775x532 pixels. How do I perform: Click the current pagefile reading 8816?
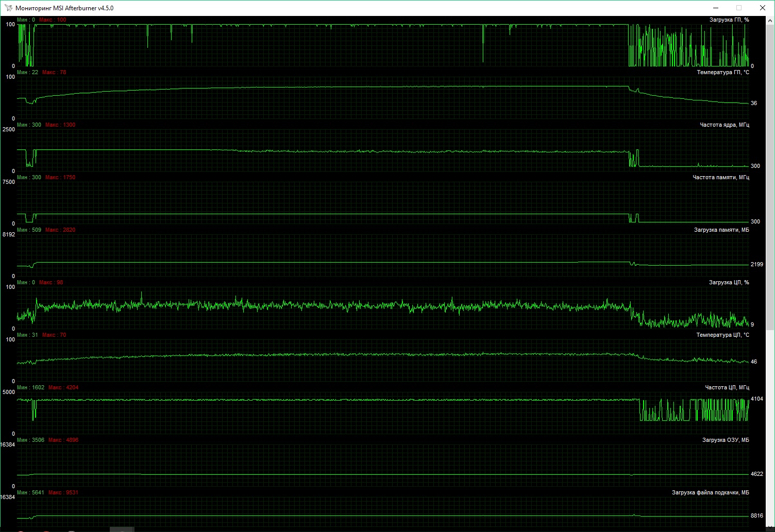[x=757, y=515]
